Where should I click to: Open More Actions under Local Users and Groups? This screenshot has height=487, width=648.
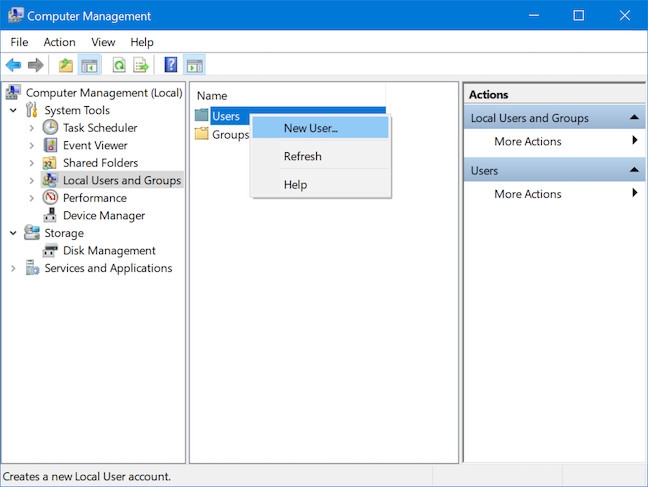coord(528,141)
